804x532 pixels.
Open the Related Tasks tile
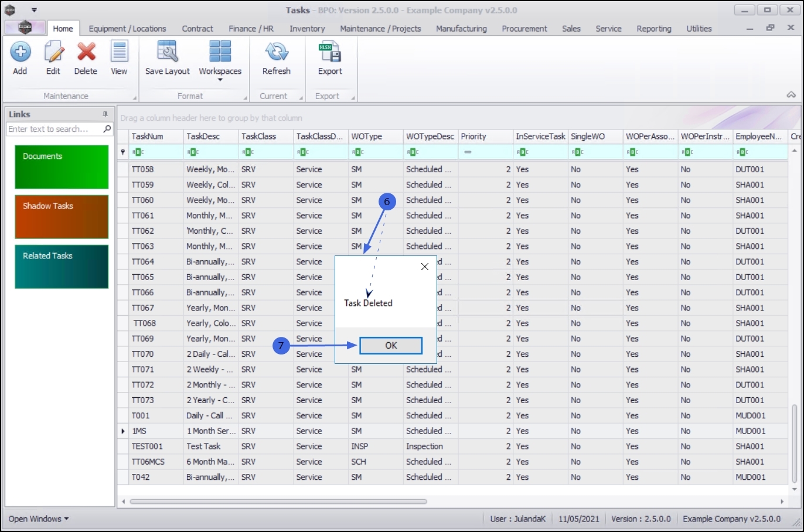(x=62, y=267)
